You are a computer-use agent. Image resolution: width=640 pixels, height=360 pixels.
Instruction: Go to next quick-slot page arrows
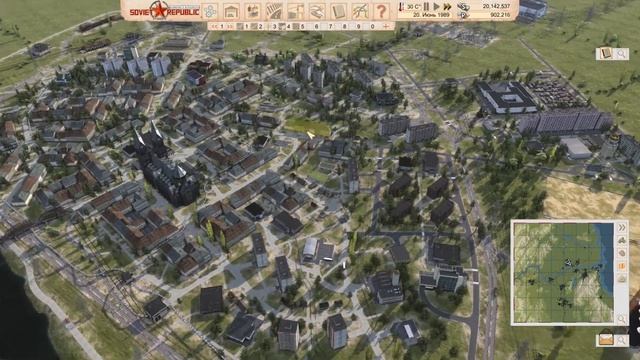coord(230,27)
